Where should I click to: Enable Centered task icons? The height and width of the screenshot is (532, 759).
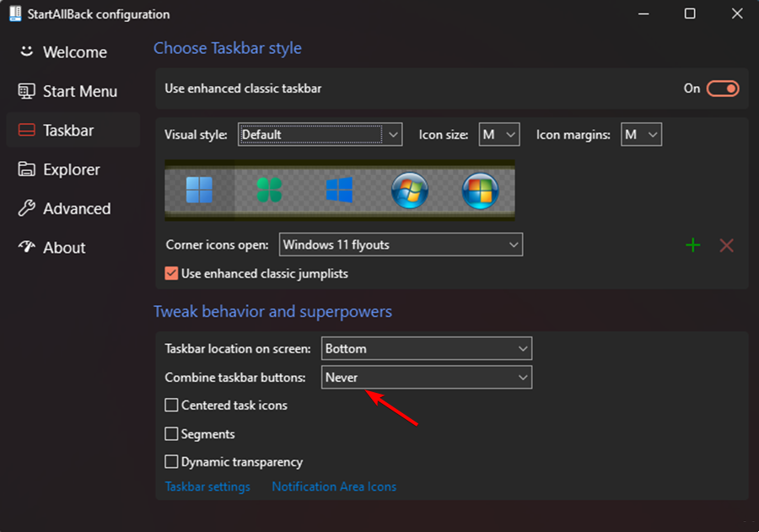[x=171, y=406]
